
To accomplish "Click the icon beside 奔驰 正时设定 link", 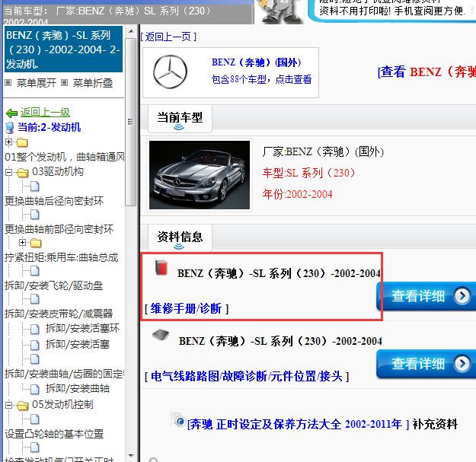I will [178, 420].
